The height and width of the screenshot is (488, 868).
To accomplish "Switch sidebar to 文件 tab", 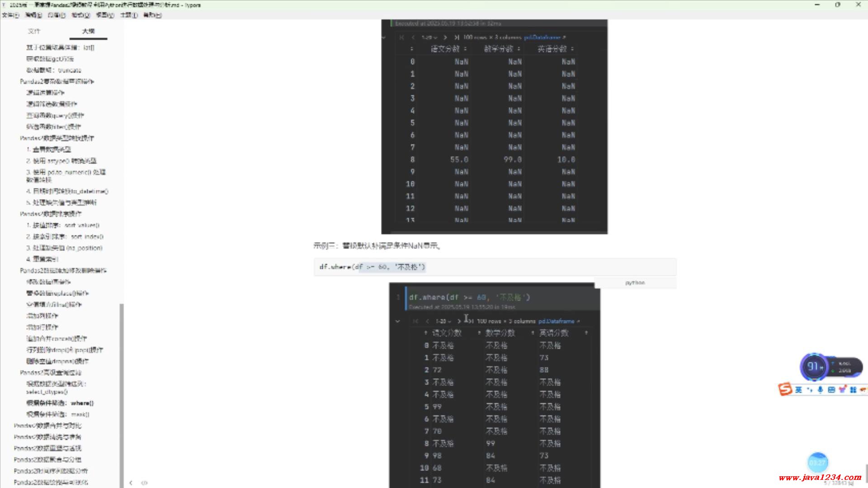I will 34,31.
